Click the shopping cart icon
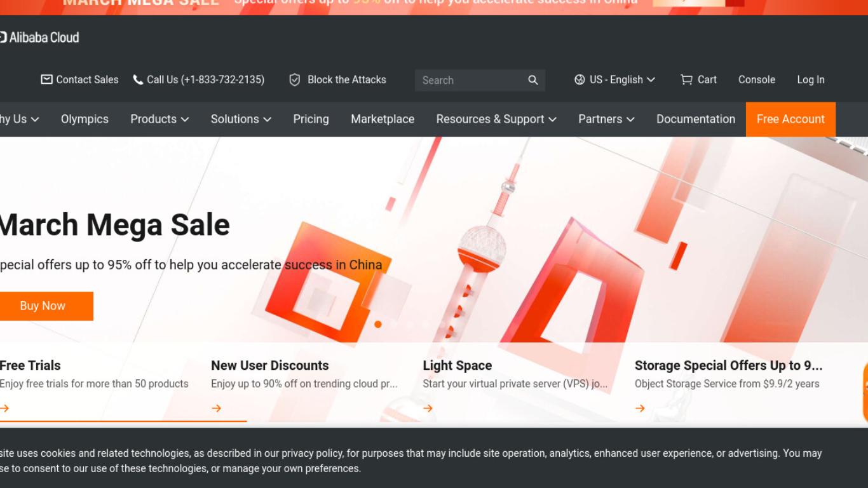This screenshot has width=868, height=488. (686, 79)
